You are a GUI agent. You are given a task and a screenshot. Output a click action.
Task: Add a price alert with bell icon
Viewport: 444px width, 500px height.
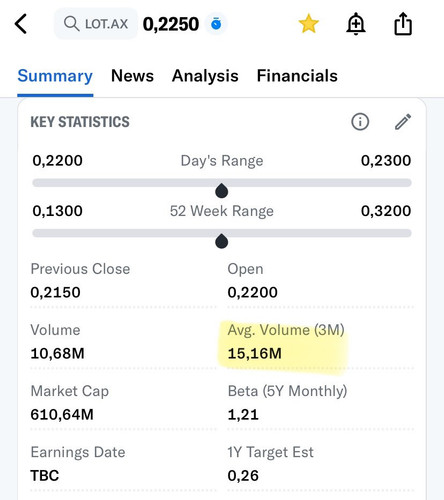coord(356,24)
